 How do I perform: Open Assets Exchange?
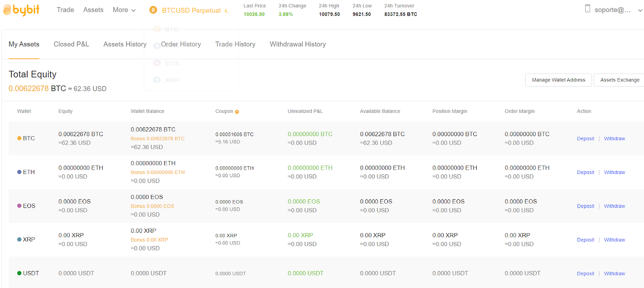coord(619,80)
